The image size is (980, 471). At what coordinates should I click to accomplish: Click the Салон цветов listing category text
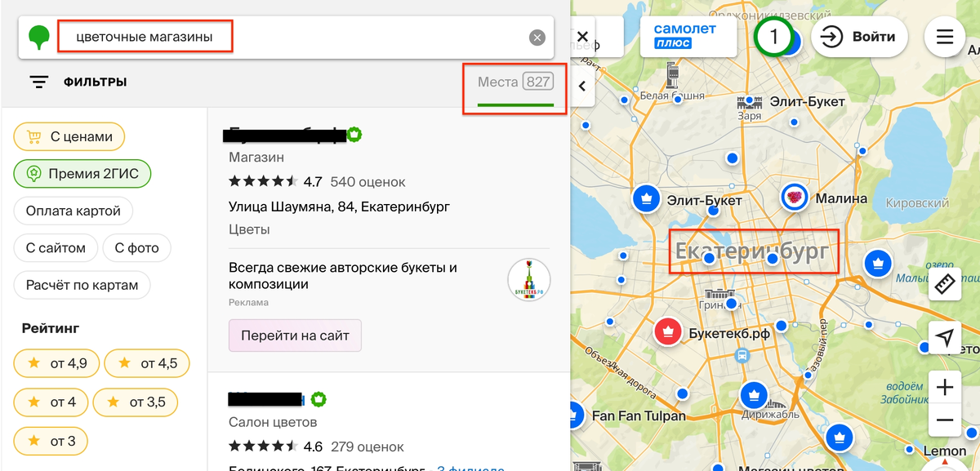click(x=273, y=423)
